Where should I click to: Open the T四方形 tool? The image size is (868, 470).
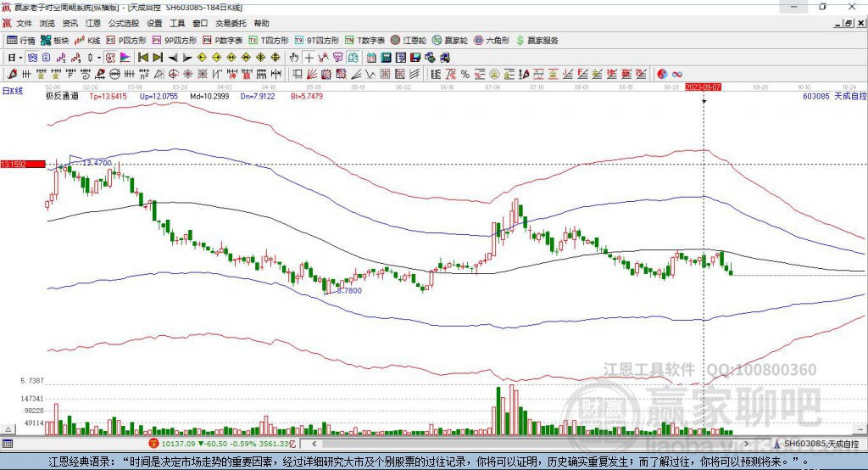(x=269, y=41)
